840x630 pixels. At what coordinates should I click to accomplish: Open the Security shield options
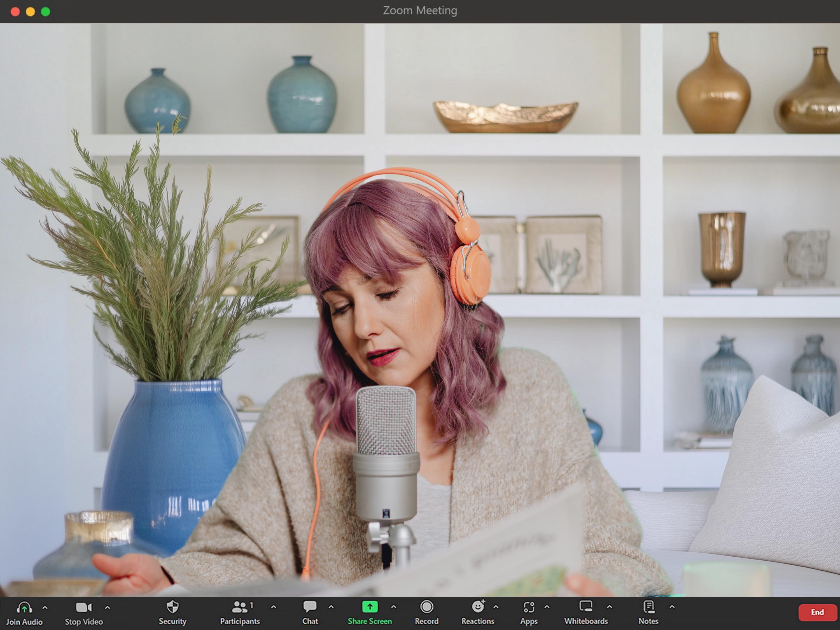point(172,613)
